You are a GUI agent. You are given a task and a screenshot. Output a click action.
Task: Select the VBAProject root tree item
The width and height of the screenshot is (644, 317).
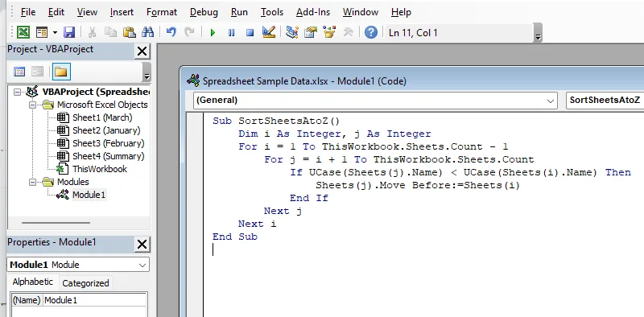pyautogui.click(x=96, y=92)
